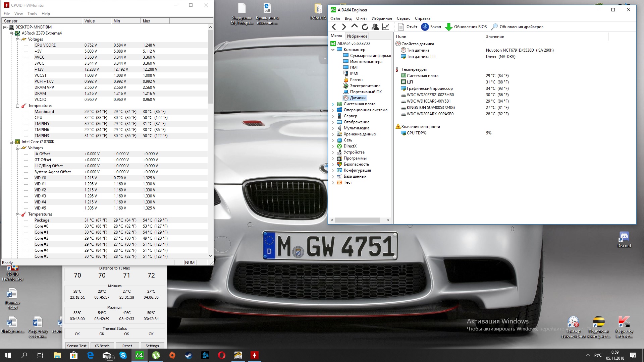The width and height of the screenshot is (644, 362).
Task: Click the Sensor Test button
Action: pyautogui.click(x=76, y=346)
